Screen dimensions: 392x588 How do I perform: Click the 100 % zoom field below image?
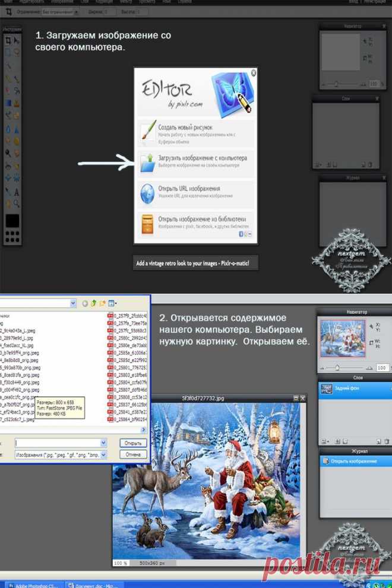tap(121, 563)
